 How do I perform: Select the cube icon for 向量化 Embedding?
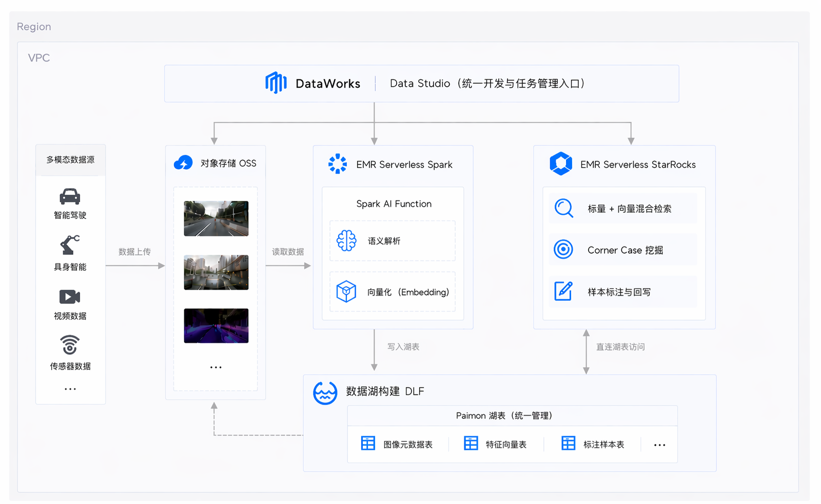click(346, 292)
